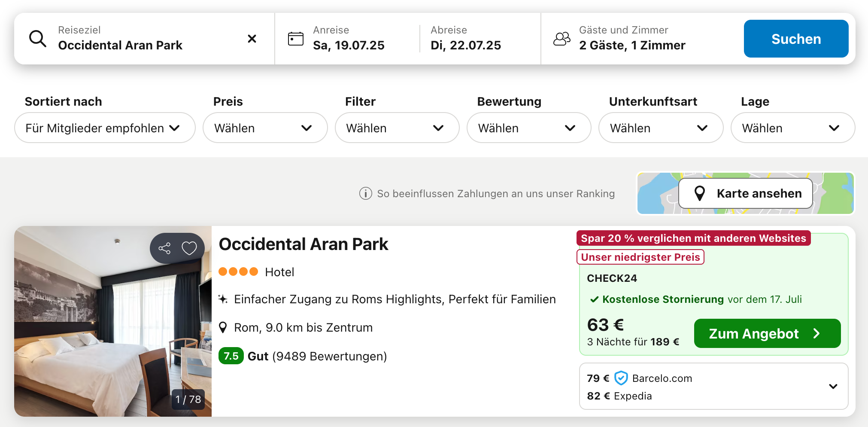Open the 9489 Bewertungen reviews
868x427 pixels.
click(x=330, y=356)
